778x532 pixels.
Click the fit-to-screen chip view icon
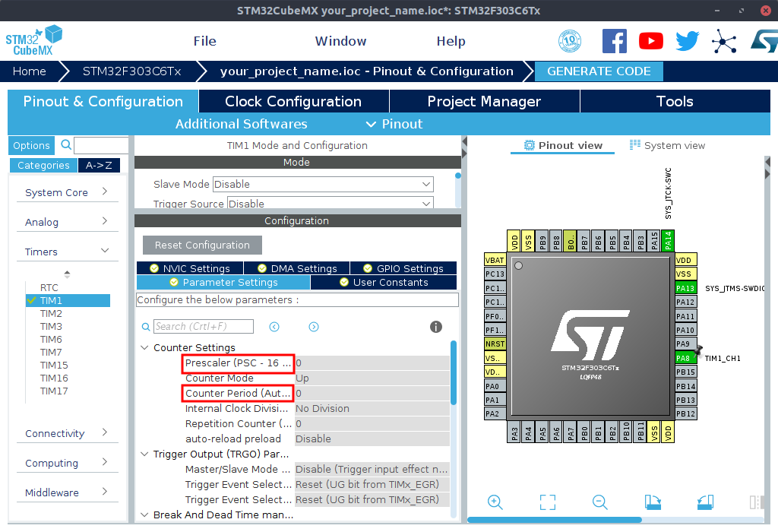click(548, 502)
